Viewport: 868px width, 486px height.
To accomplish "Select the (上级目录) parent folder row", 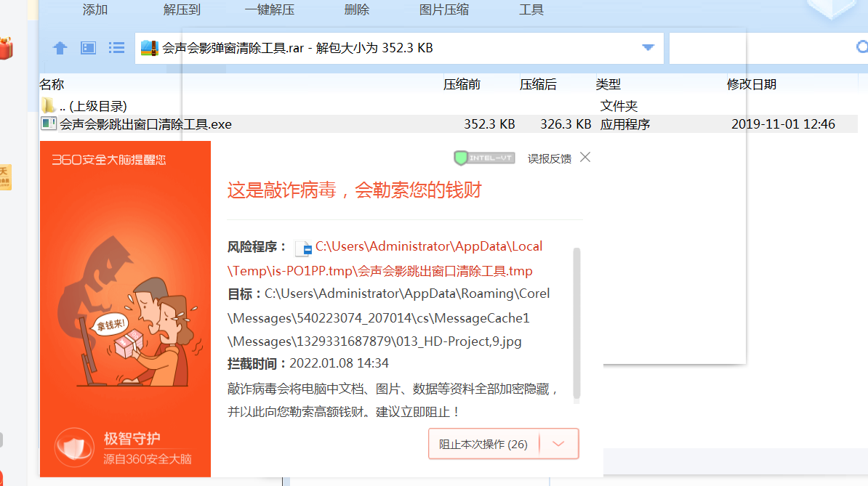I will click(449, 105).
